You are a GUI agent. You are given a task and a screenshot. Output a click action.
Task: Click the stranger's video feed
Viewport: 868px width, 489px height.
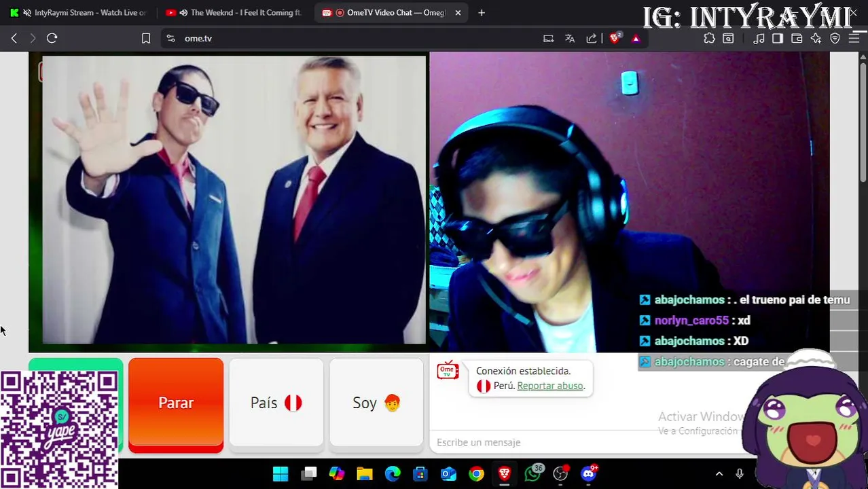[x=228, y=202]
